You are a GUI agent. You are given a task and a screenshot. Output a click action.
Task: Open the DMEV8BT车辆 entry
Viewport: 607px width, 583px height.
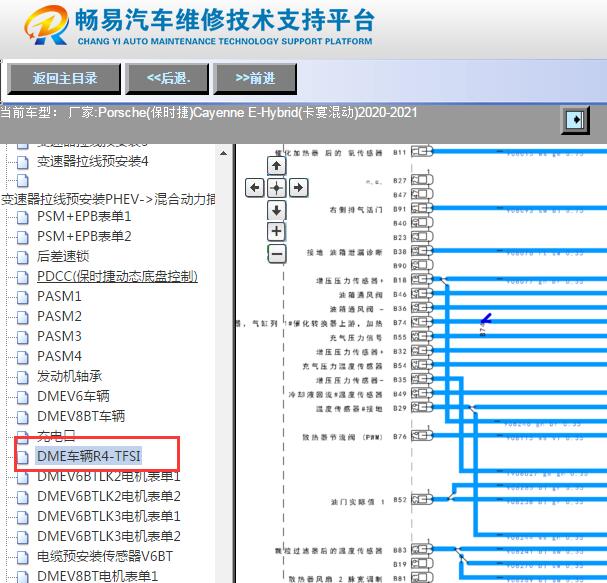81,416
